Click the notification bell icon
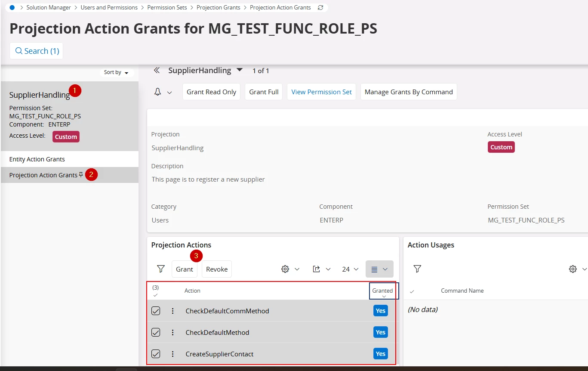Viewport: 588px width, 371px height. click(158, 92)
